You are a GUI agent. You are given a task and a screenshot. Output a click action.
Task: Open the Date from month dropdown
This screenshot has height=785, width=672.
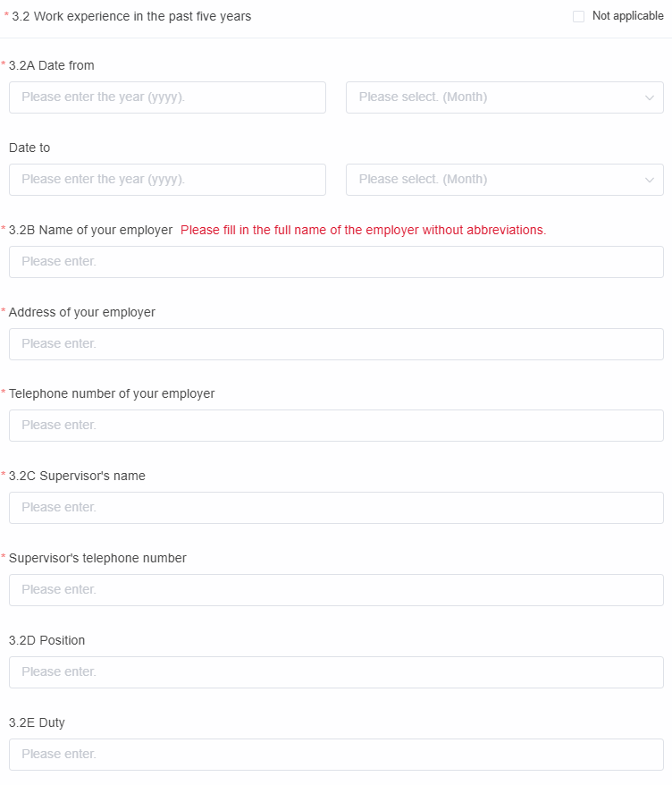coord(496,97)
